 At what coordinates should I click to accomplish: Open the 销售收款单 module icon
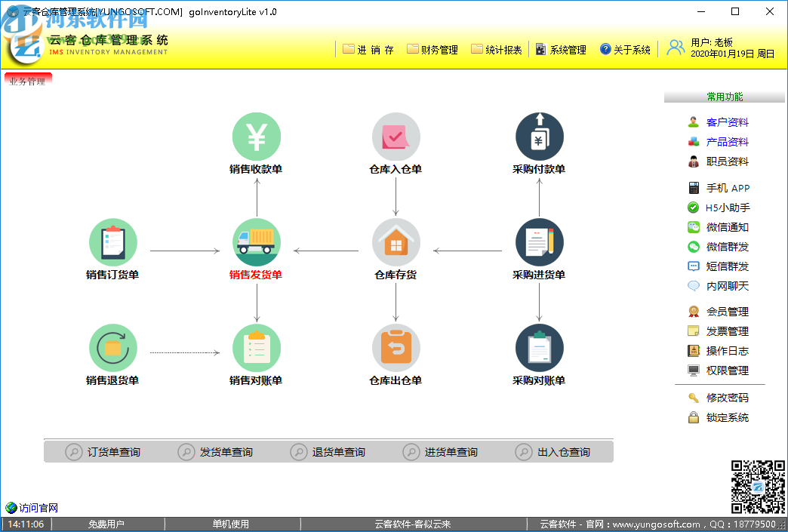click(256, 136)
